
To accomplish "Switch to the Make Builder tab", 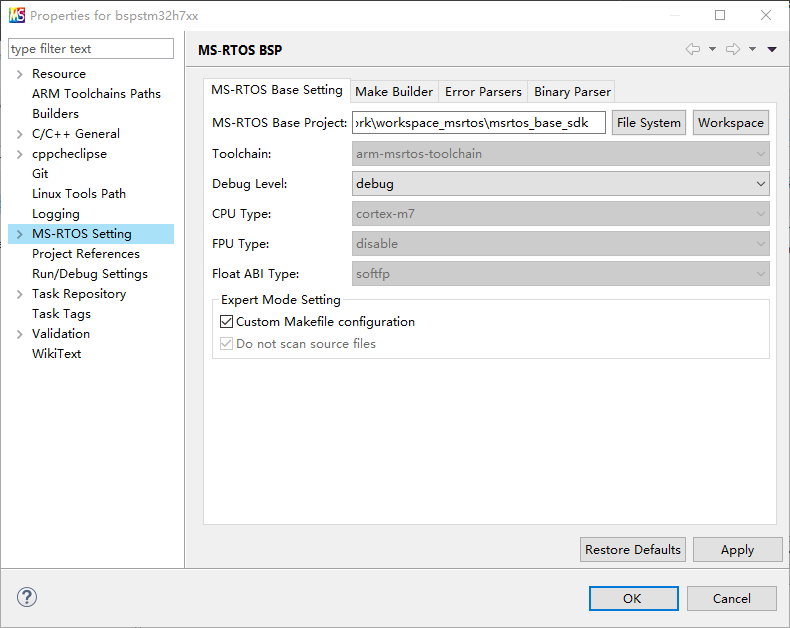I will [394, 92].
